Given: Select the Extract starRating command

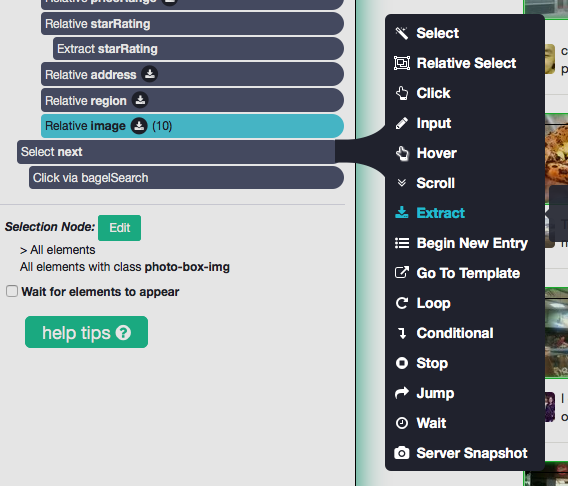Looking at the screenshot, I should coord(198,49).
